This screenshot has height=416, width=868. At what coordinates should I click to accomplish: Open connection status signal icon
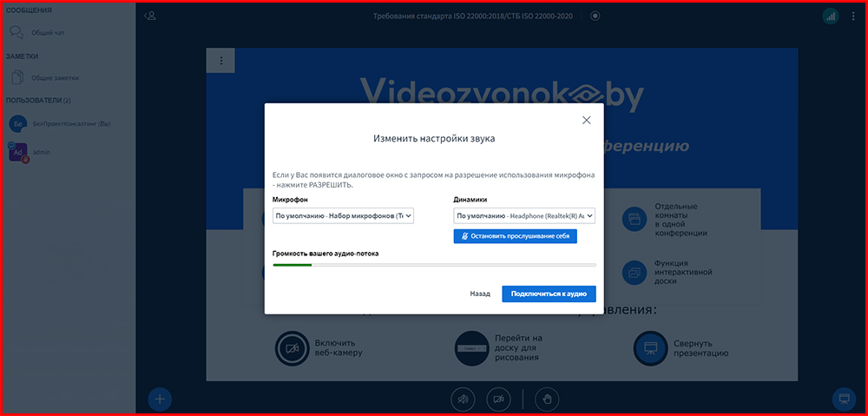[830, 16]
